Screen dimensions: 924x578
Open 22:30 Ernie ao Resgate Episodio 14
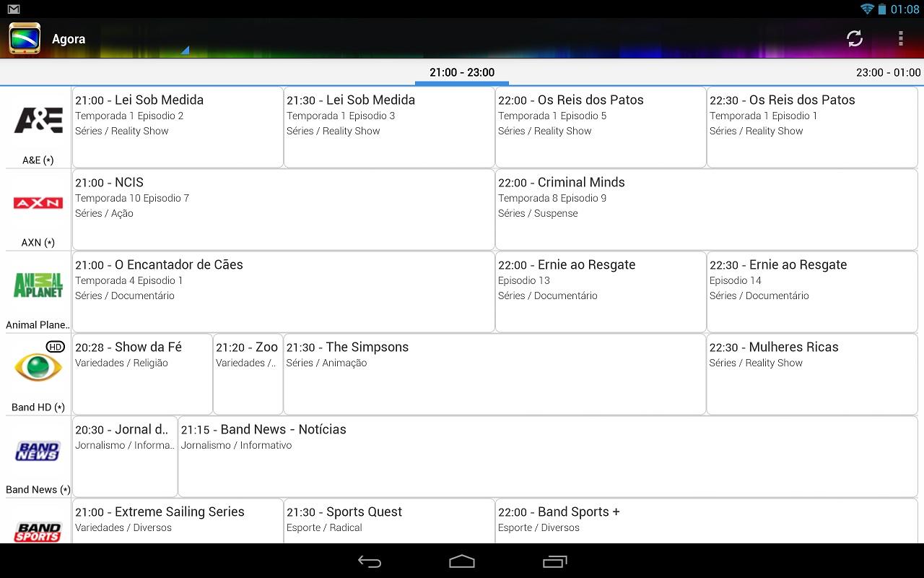pos(812,292)
